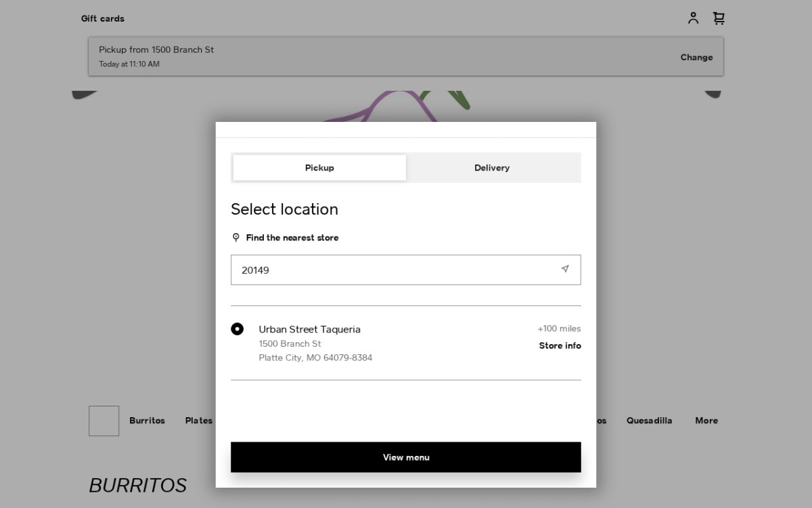Image resolution: width=812 pixels, height=508 pixels.
Task: Click the 1500 Branch St address line
Action: [x=290, y=343]
